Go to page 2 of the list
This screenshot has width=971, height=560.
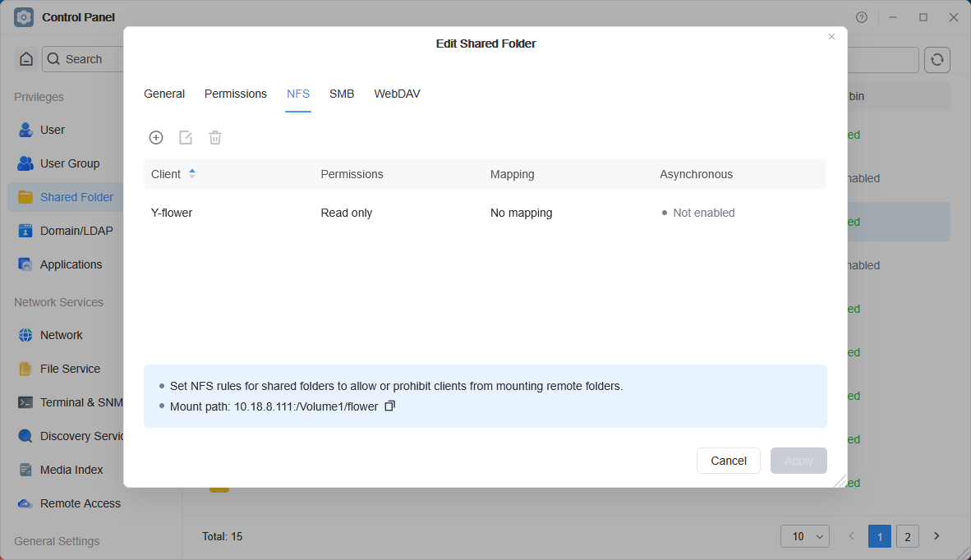(907, 535)
